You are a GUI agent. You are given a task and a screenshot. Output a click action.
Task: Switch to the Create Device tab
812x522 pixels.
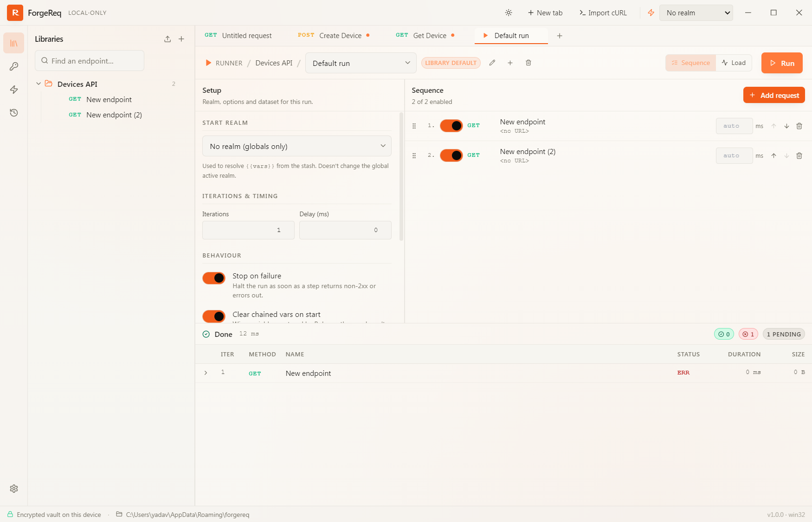(334, 36)
